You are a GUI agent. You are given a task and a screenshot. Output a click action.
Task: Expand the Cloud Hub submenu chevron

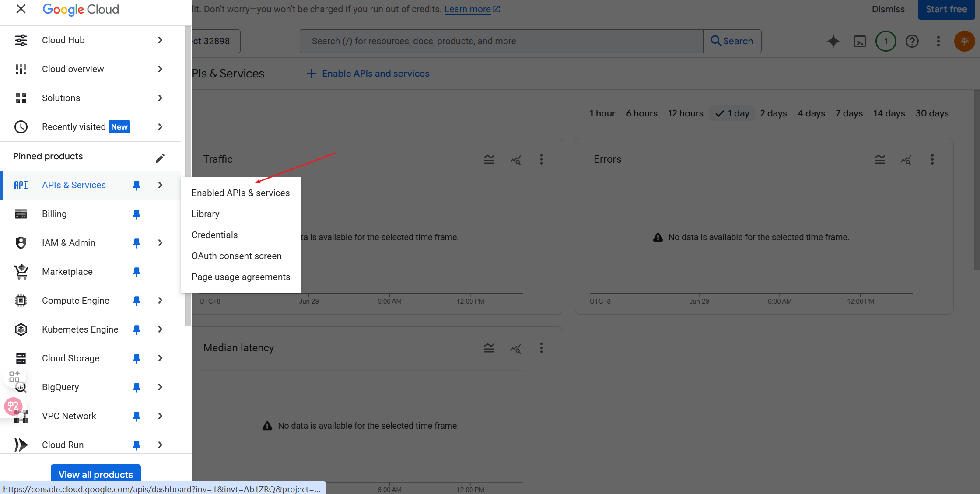pyautogui.click(x=160, y=40)
